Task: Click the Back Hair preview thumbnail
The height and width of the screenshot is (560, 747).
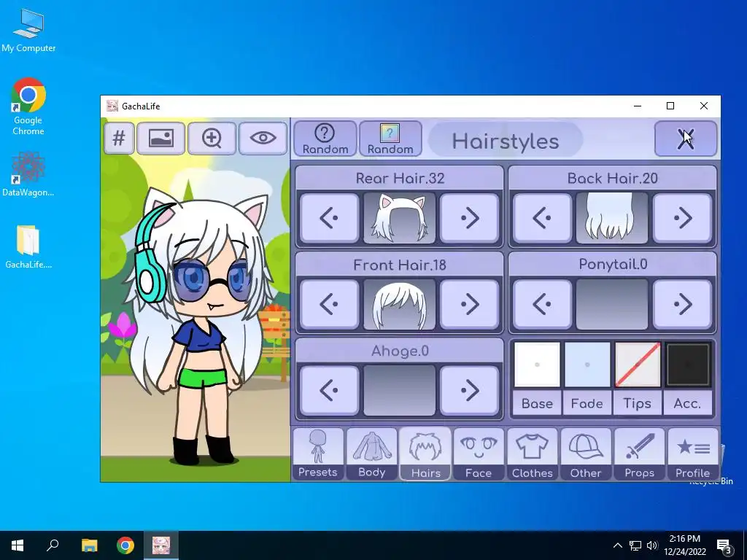Action: coord(612,218)
